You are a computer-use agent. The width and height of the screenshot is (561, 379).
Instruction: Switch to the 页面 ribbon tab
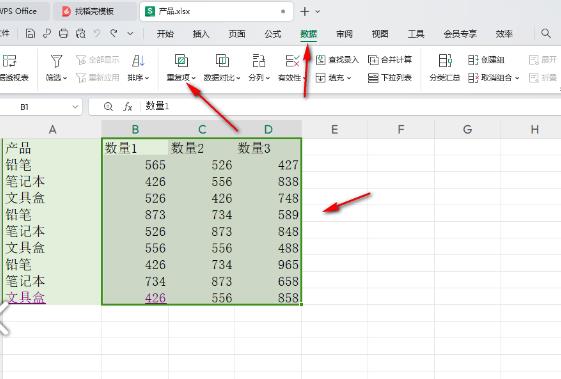(237, 34)
